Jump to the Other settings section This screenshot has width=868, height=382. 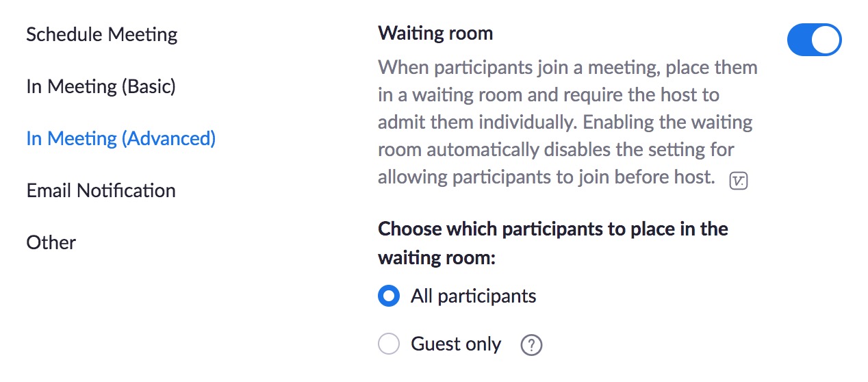coord(51,242)
